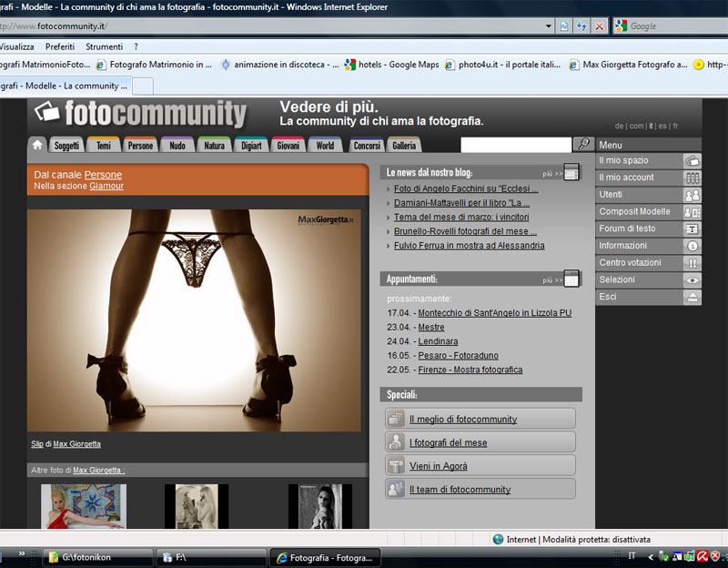This screenshot has height=568, width=728.
Task: Click the I fotografi del mese icon
Action: click(x=396, y=442)
